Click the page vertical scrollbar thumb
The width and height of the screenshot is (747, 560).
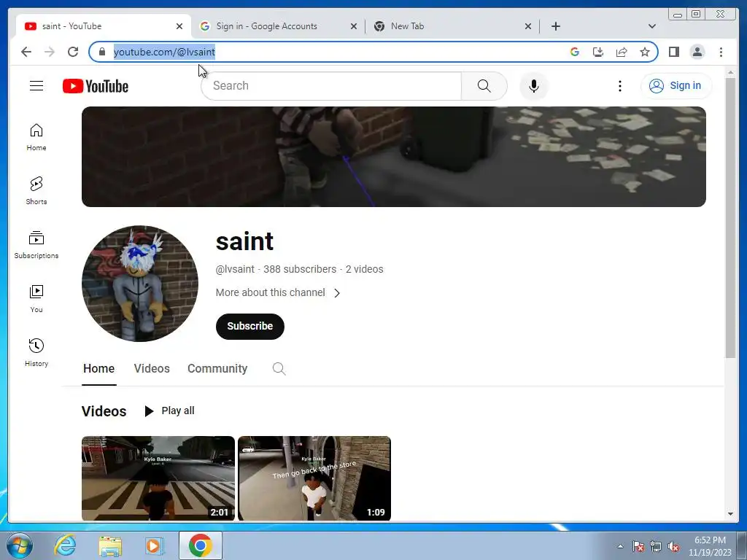[729, 218]
